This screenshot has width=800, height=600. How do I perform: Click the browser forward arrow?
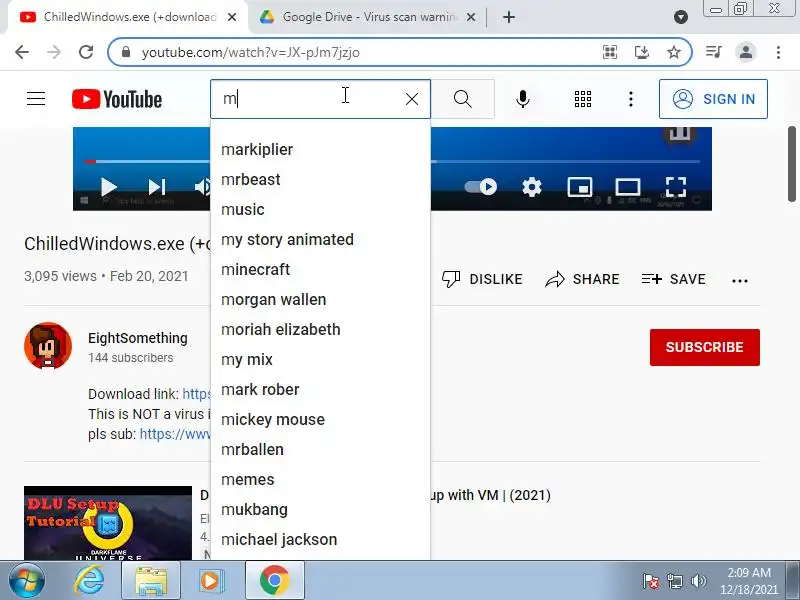54,52
